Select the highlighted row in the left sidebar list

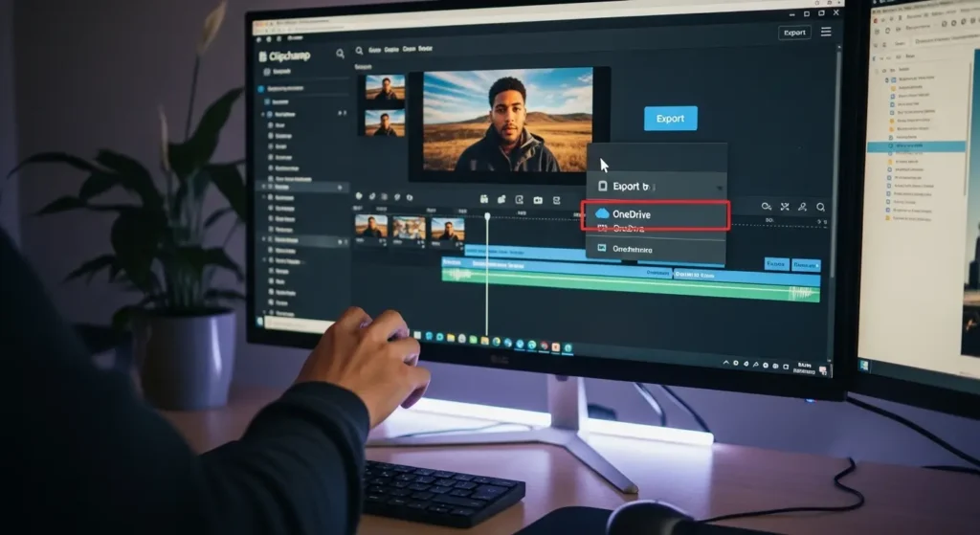tap(302, 187)
